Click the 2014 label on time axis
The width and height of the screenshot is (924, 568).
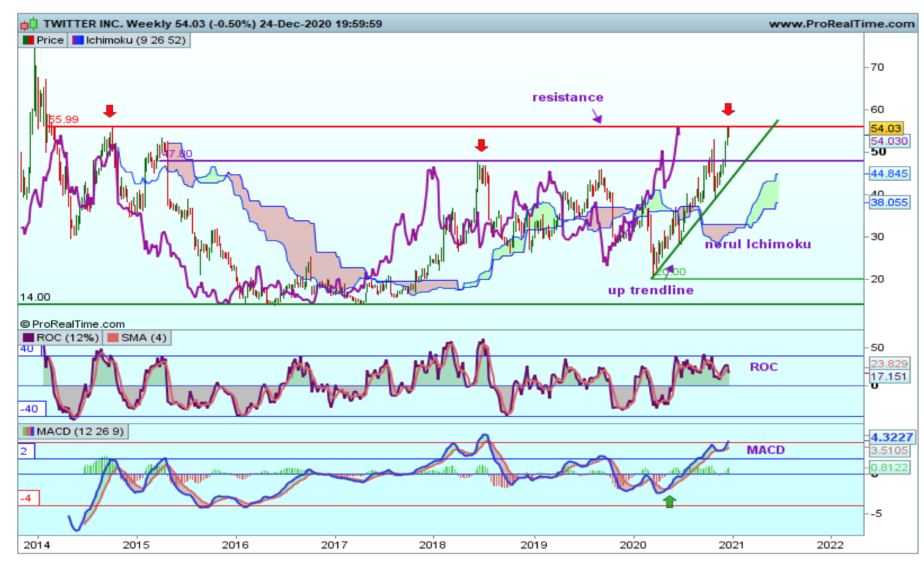(37, 545)
